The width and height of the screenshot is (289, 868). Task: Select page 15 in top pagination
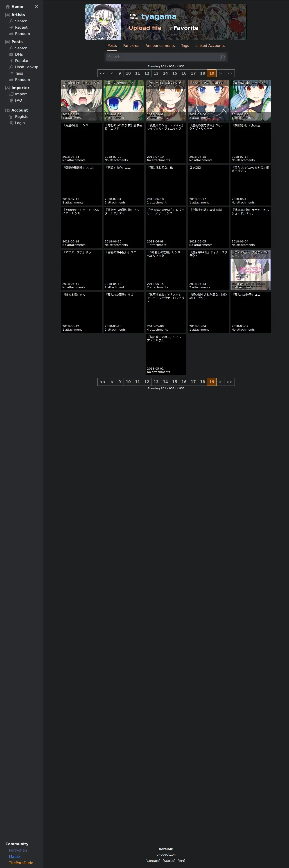(x=175, y=73)
